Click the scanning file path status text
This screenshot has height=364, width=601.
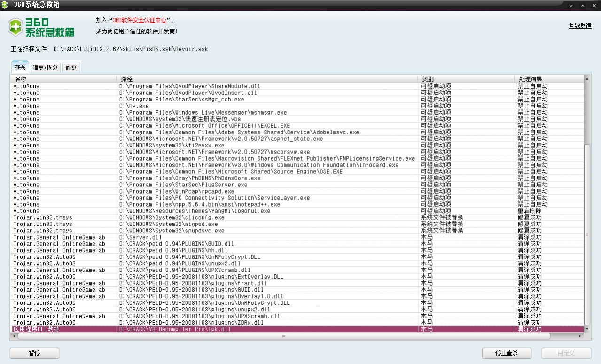(109, 49)
